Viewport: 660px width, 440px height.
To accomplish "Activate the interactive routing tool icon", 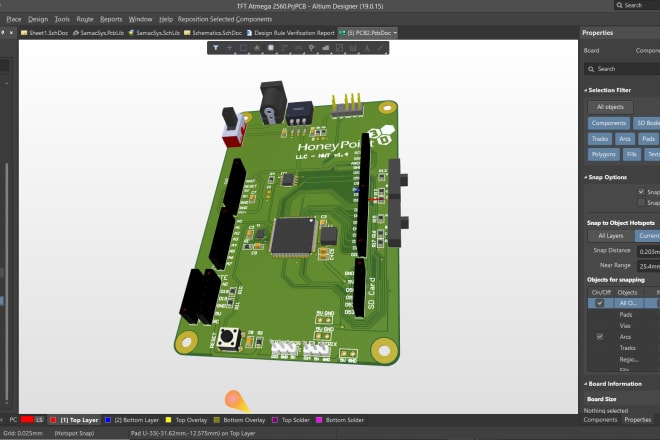I will tap(285, 48).
